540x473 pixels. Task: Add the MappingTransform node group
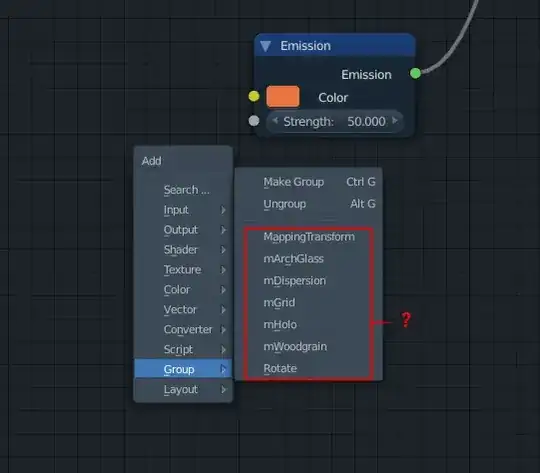pyautogui.click(x=309, y=237)
